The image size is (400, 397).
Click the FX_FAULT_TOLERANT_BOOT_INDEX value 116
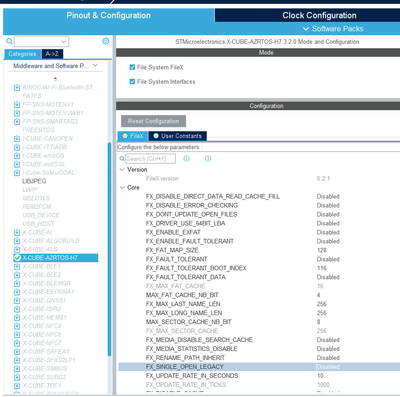click(322, 268)
